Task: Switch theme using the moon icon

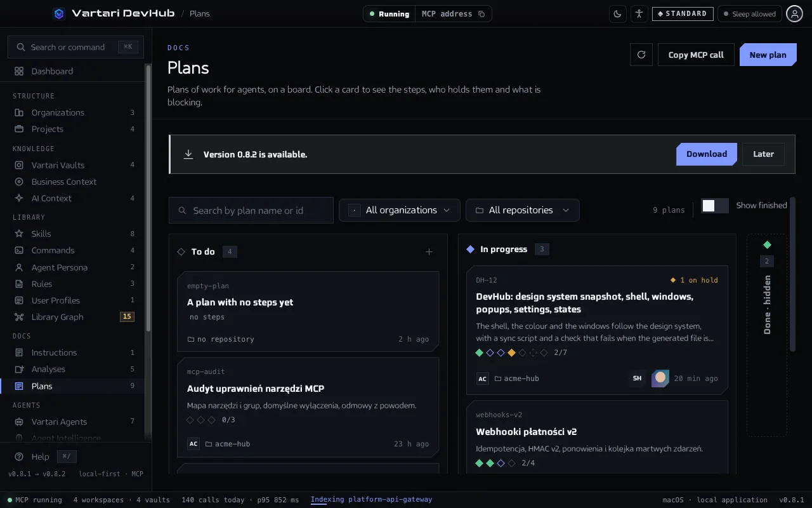Action: pos(617,14)
